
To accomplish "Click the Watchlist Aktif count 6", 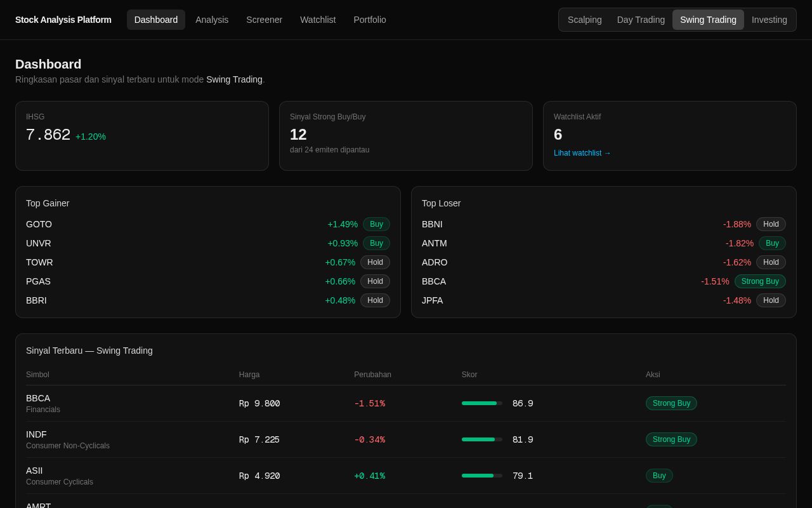I will (x=558, y=135).
